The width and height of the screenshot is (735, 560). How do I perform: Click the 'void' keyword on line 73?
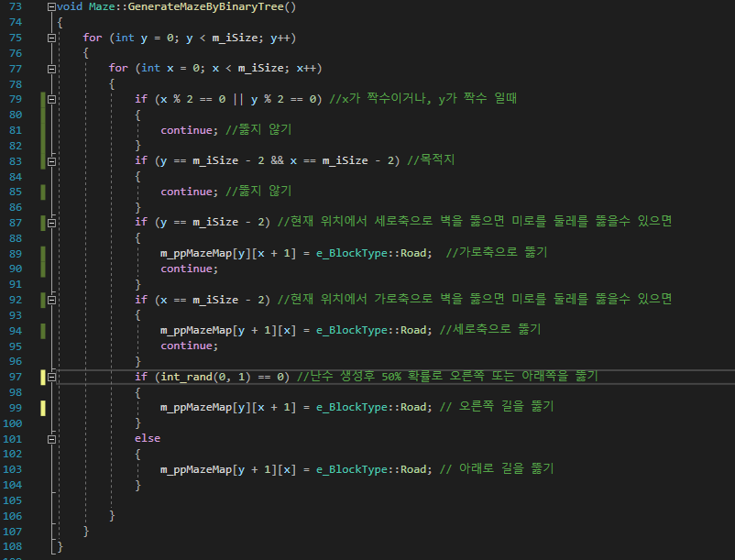(x=70, y=6)
